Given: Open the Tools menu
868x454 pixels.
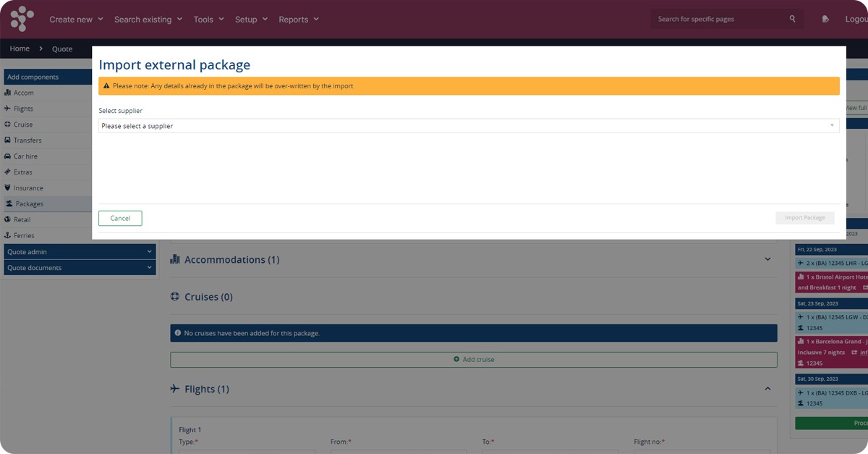Looking at the screenshot, I should click(208, 20).
